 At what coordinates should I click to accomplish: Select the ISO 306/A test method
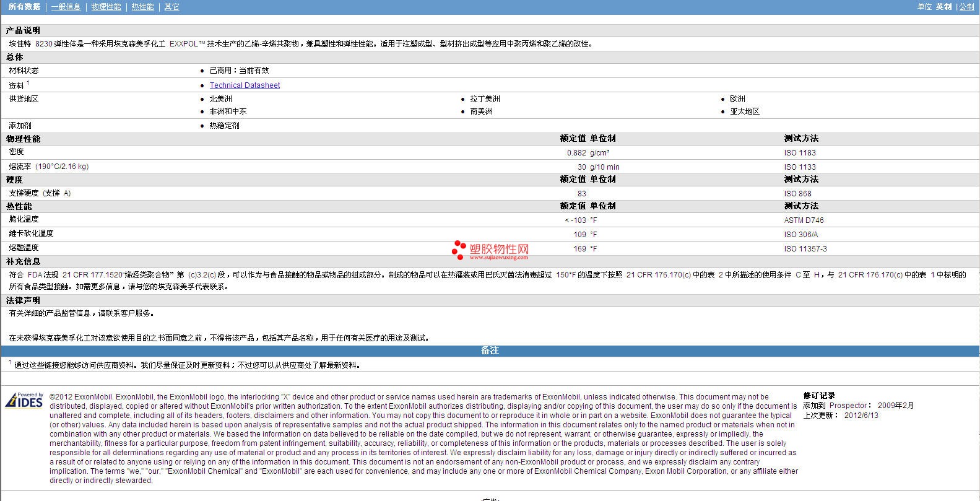point(800,235)
